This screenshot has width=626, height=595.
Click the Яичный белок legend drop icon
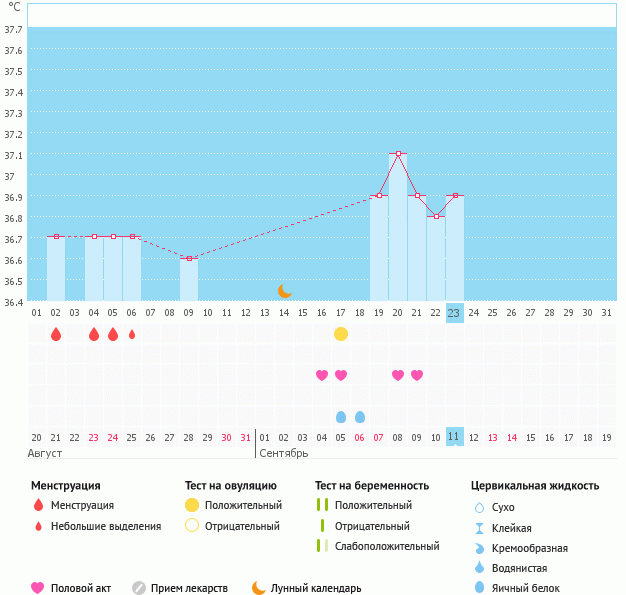pyautogui.click(x=481, y=588)
